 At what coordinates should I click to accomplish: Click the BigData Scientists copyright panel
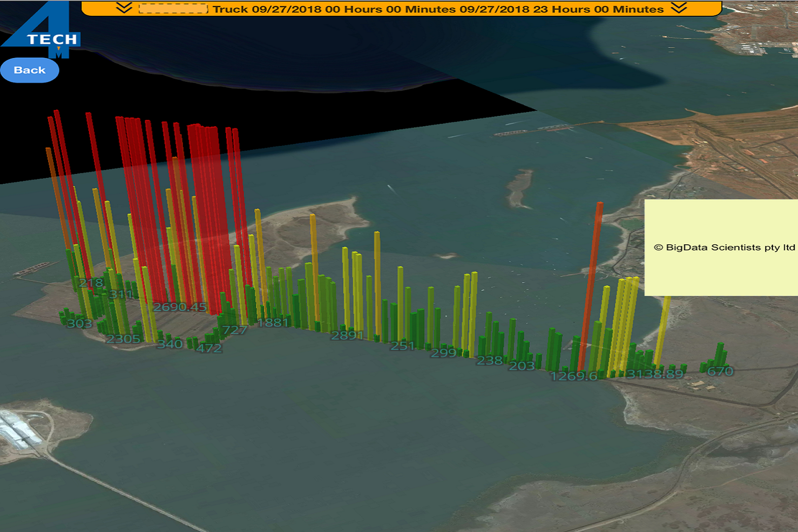[721, 247]
